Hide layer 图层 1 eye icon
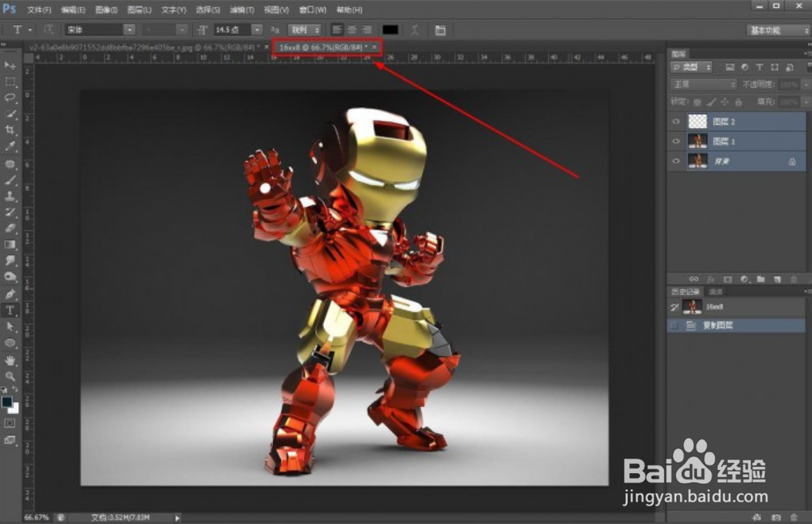The width and height of the screenshot is (812, 524). 676,141
